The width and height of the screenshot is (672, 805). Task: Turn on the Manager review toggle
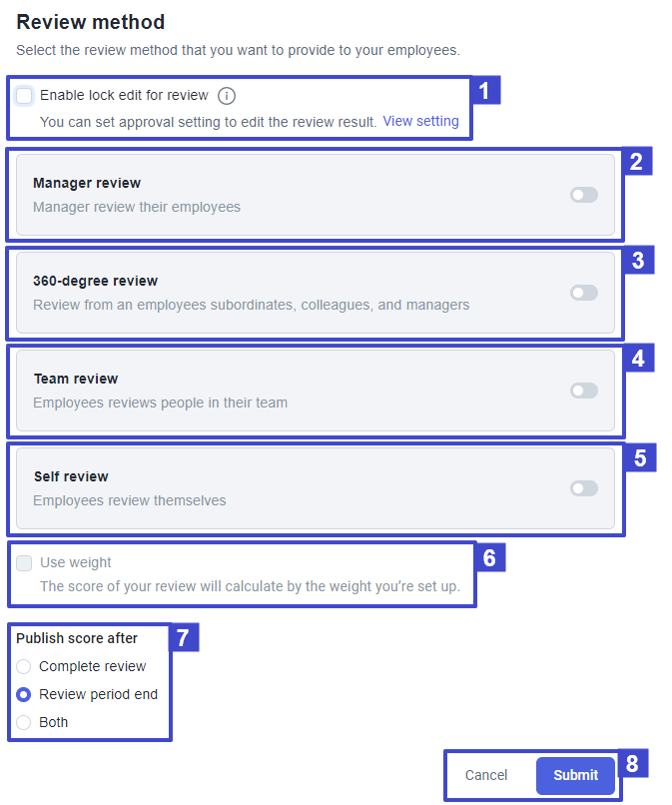coord(583,195)
